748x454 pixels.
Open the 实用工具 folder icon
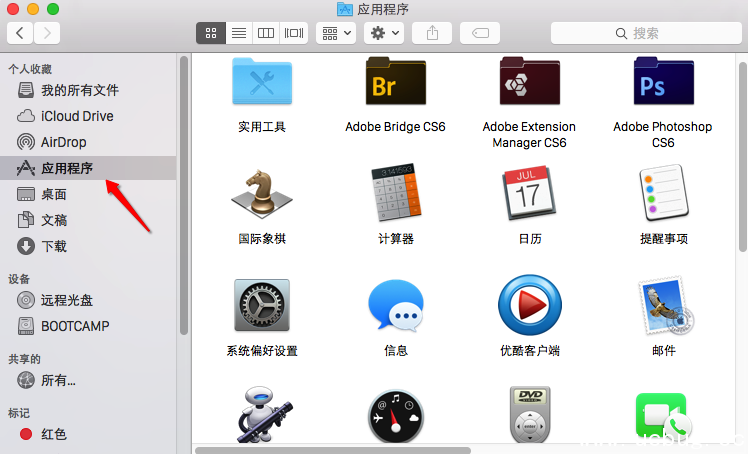262,82
